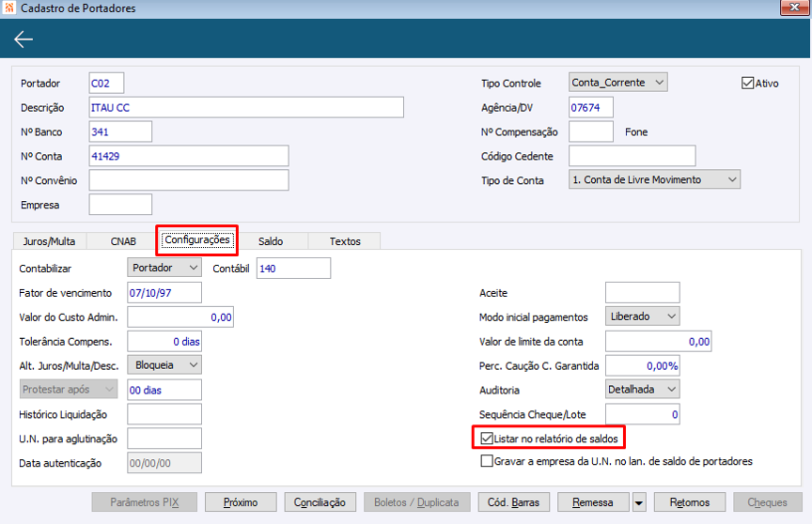
Task: Open Conciliação
Action: tap(320, 502)
